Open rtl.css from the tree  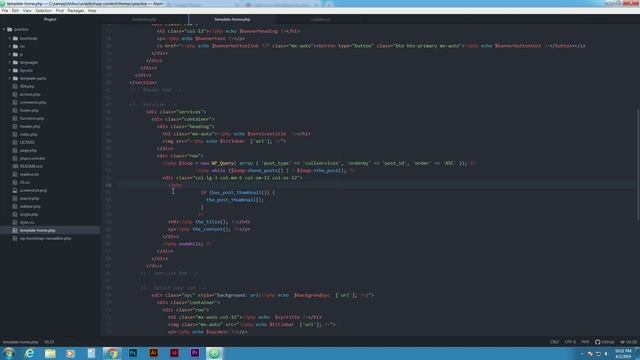[x=25, y=182]
